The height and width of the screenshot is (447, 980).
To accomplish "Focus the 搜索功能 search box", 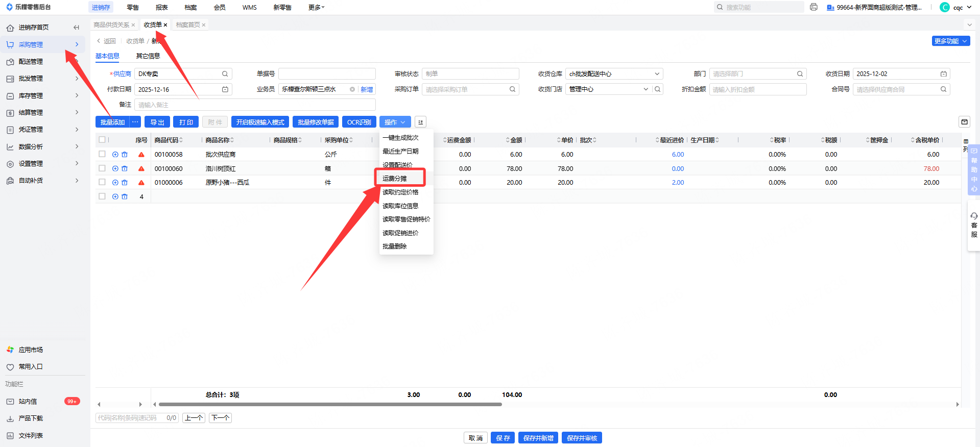I will pos(759,7).
